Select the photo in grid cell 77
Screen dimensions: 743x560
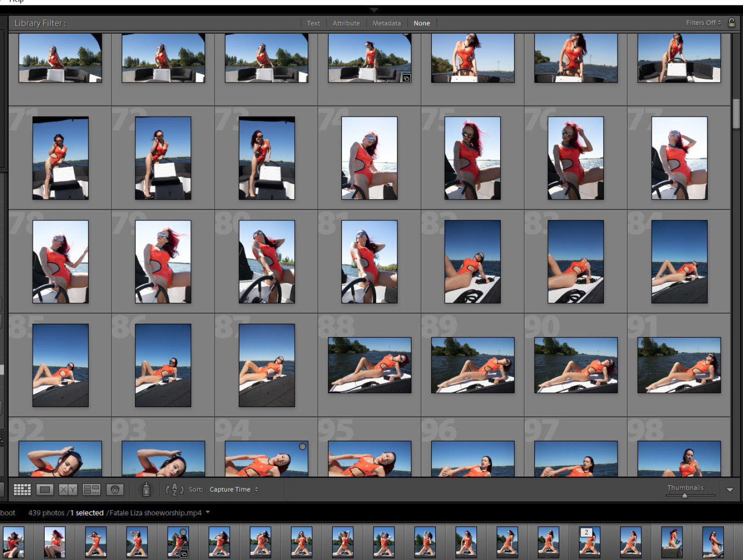[x=679, y=158]
